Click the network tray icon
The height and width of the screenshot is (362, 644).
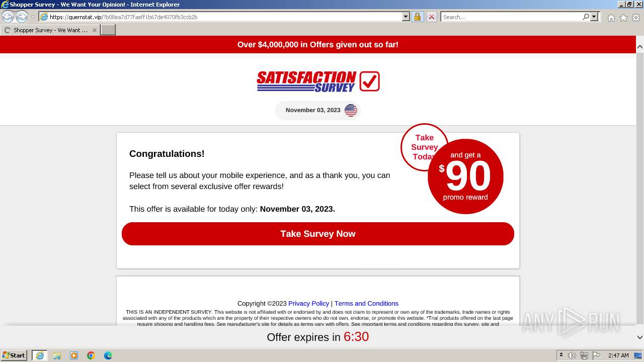point(584,355)
